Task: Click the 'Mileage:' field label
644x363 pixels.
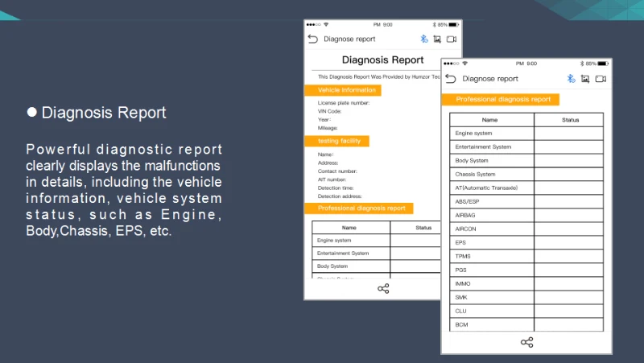Action: tap(328, 128)
